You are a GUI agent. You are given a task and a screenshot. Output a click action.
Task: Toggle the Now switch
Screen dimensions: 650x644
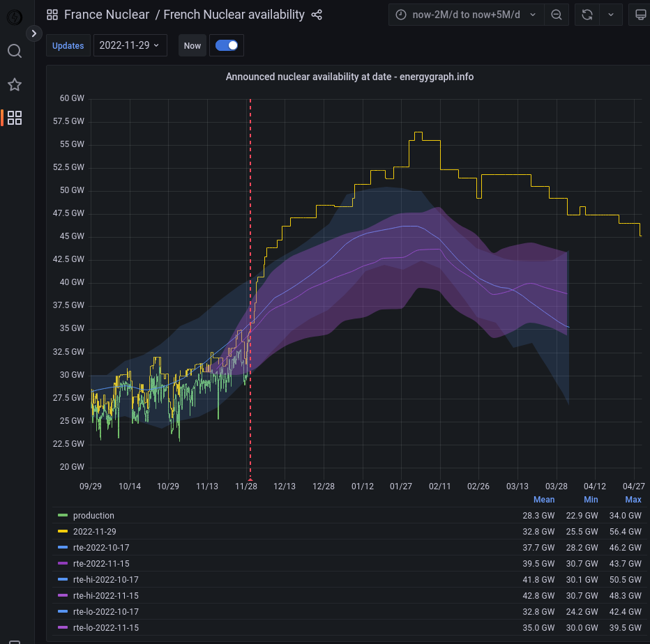tap(227, 45)
